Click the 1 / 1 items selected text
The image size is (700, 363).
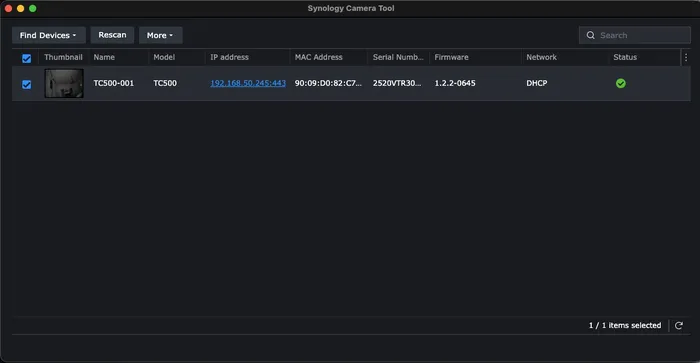coord(625,325)
